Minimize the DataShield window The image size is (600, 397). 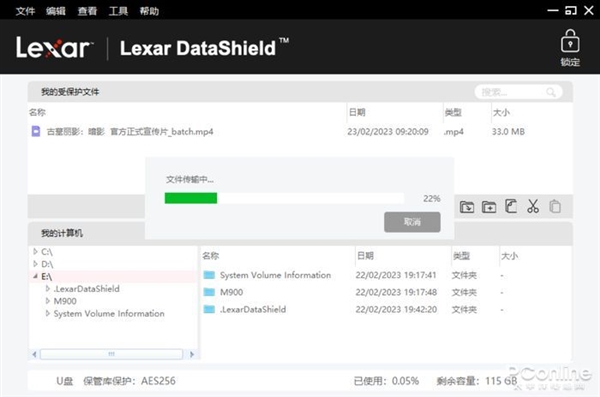click(553, 11)
